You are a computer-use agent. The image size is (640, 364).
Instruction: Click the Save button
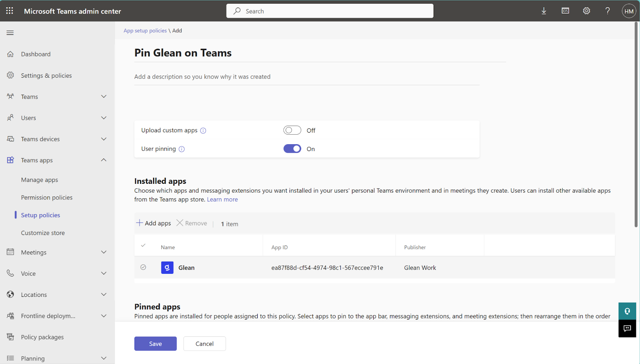click(155, 344)
